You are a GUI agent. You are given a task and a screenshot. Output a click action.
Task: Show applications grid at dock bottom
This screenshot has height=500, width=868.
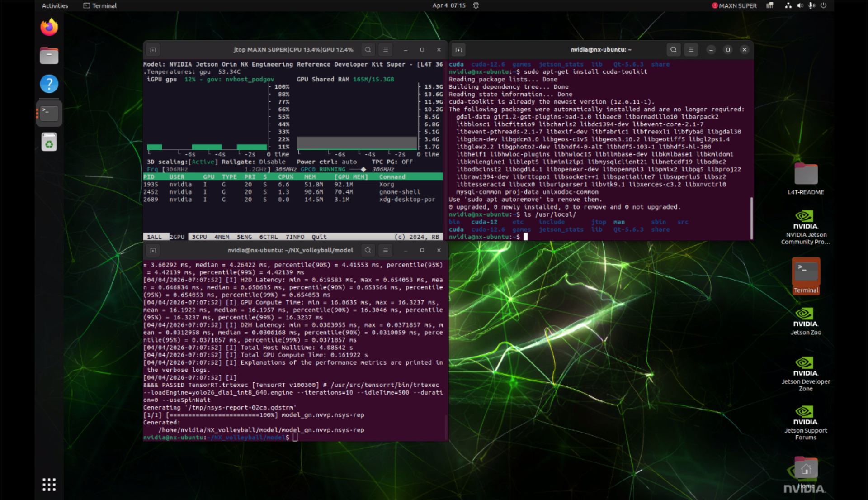[49, 485]
